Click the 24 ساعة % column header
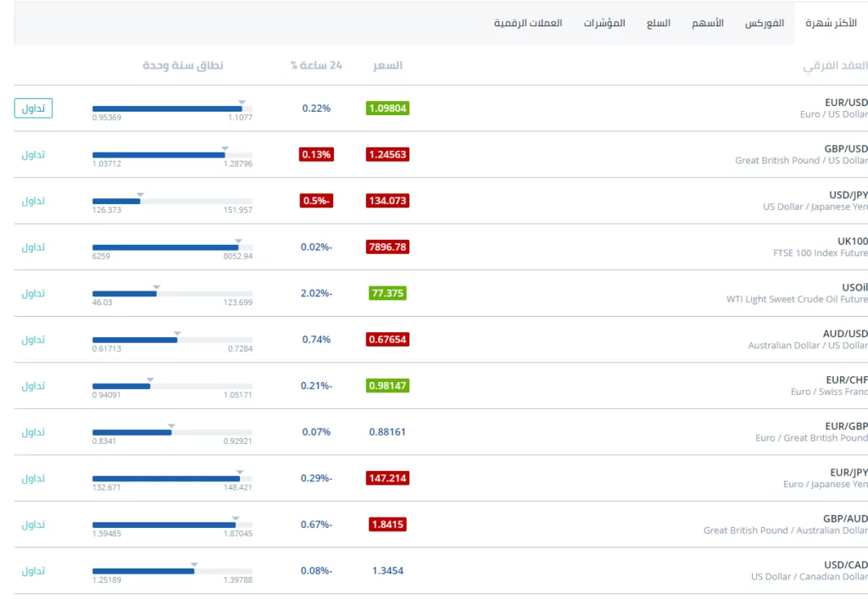 [316, 65]
